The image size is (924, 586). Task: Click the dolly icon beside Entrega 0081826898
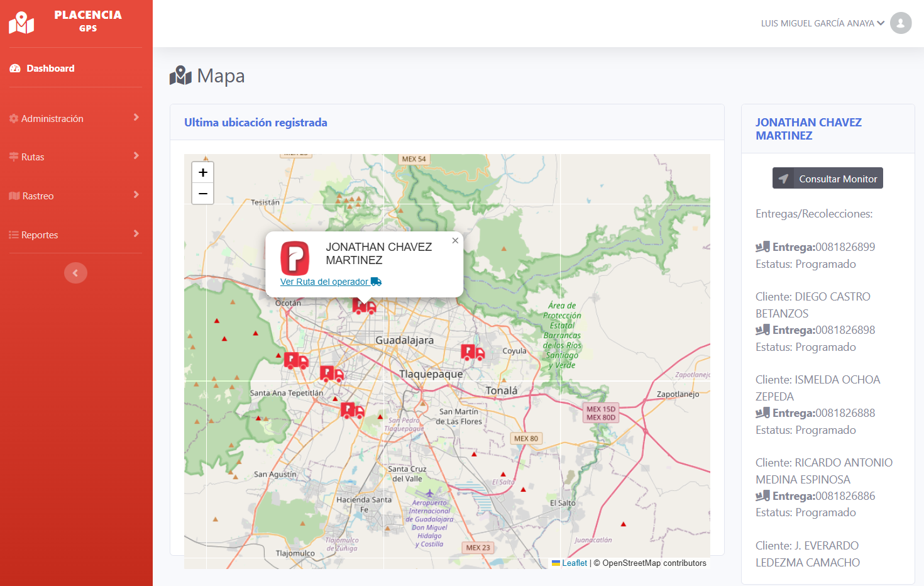(x=762, y=329)
